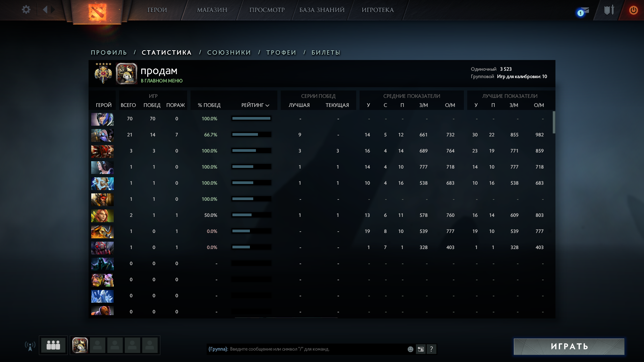This screenshot has width=644, height=362.
Task: Sort by the РЕЙТИНГ column arrow
Action: (267, 106)
